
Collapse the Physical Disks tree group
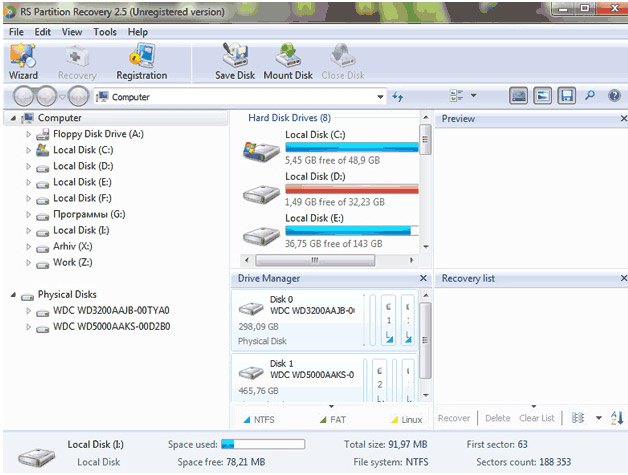(x=14, y=295)
